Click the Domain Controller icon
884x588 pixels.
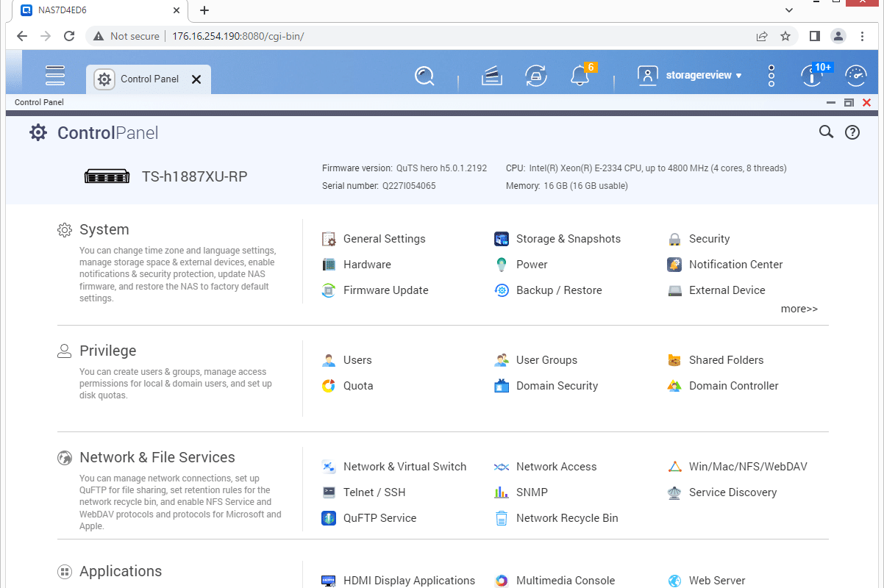(674, 386)
